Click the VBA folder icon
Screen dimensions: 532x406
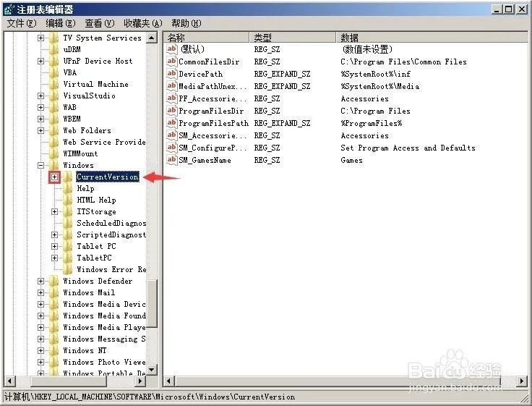pos(54,72)
